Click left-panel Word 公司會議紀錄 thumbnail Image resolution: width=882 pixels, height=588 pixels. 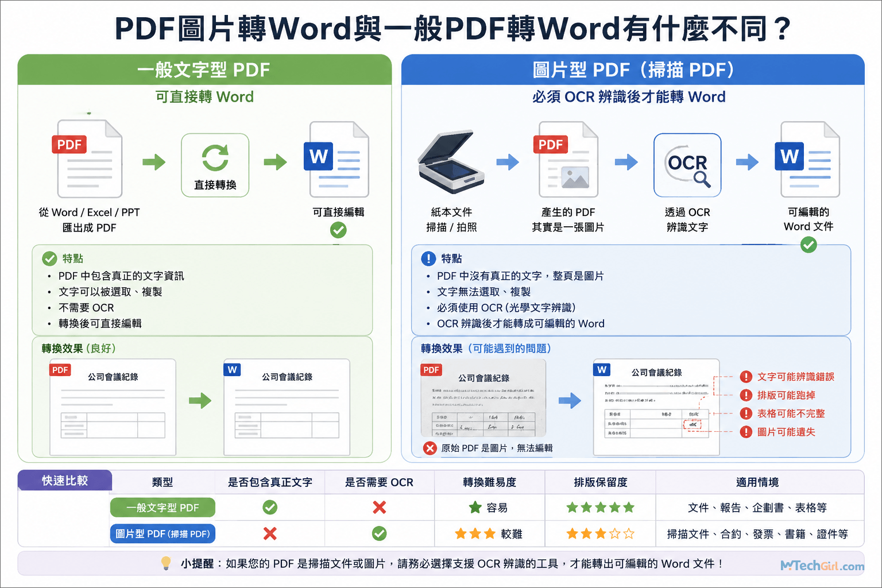point(287,407)
